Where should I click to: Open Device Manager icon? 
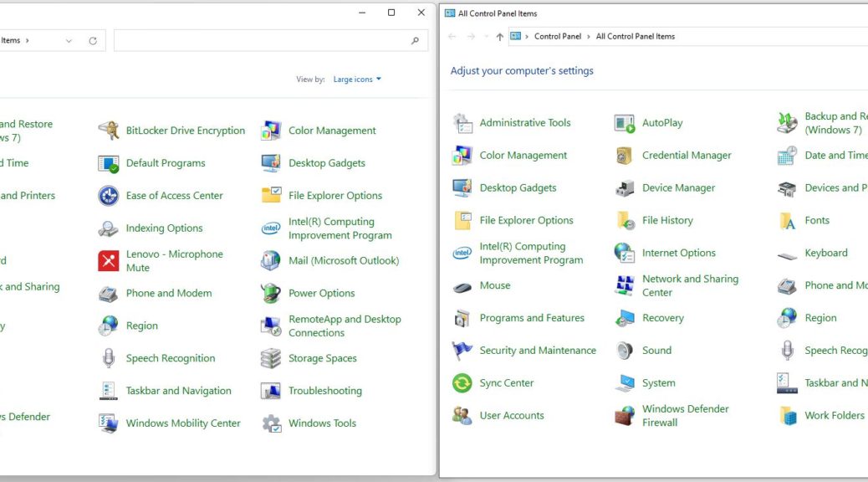[x=625, y=187]
